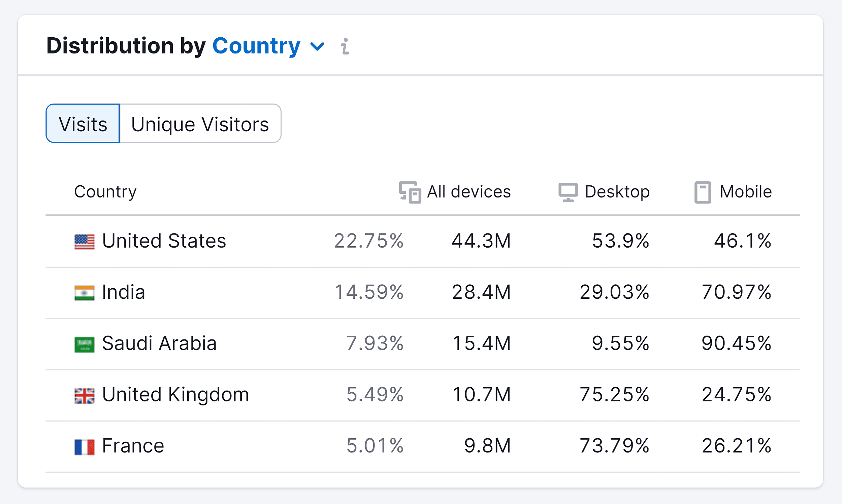Expand the chevron next to Country
The width and height of the screenshot is (842, 504).
[x=318, y=46]
